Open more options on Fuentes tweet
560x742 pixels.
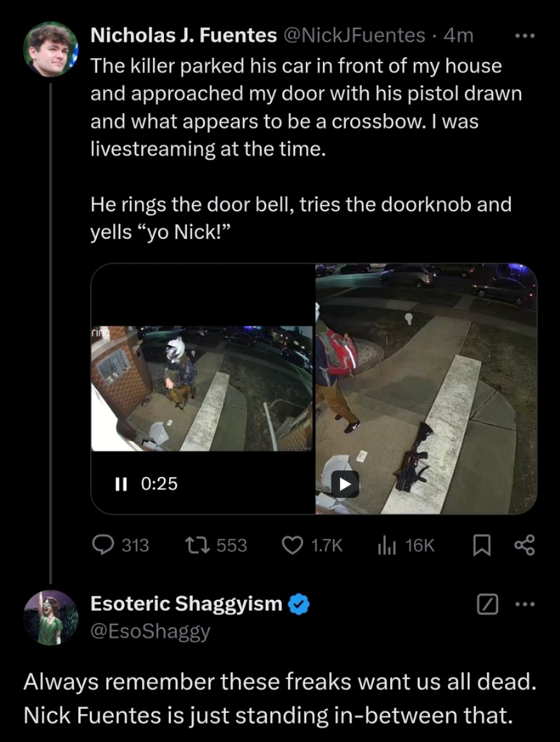coord(524,36)
